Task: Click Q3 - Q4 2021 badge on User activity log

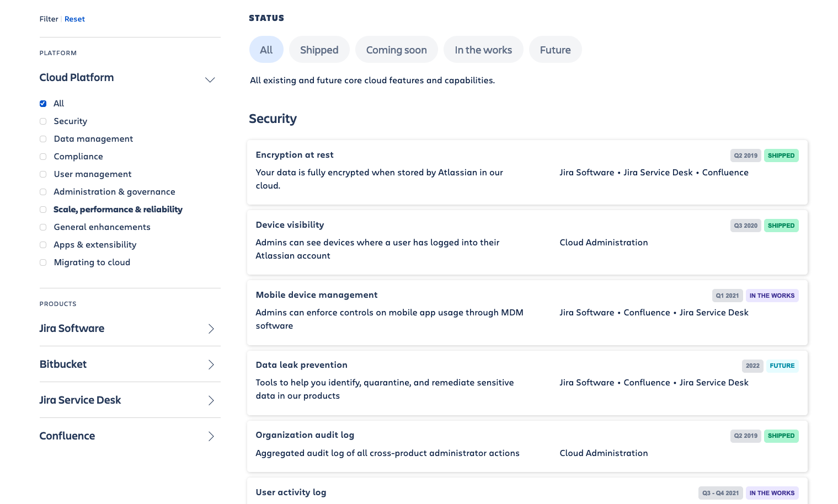Action: [x=720, y=493]
